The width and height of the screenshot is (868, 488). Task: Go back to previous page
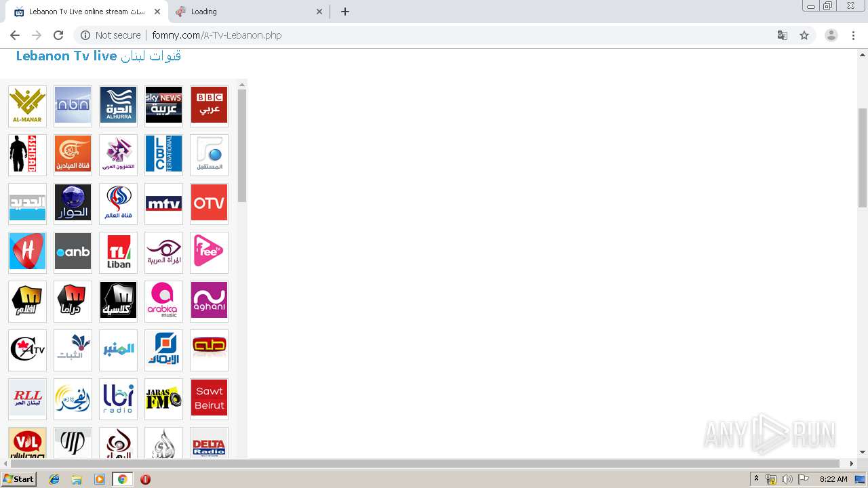click(x=15, y=35)
